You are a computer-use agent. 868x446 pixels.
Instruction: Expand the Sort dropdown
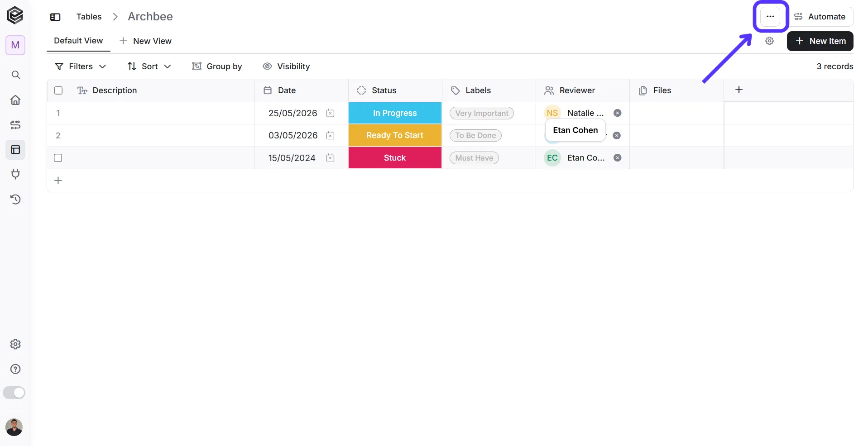pyautogui.click(x=149, y=66)
